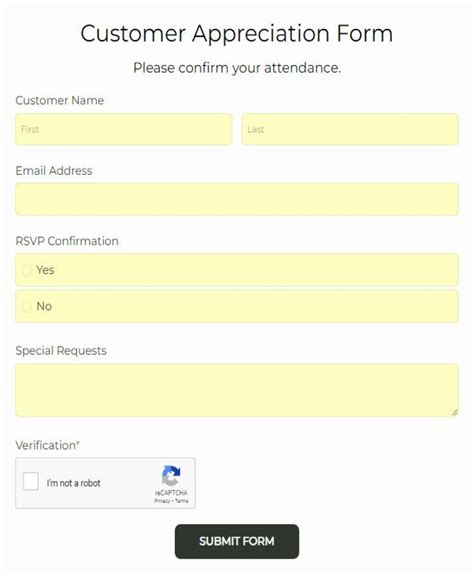Click the Email Address label
474x576 pixels.
[x=54, y=171]
